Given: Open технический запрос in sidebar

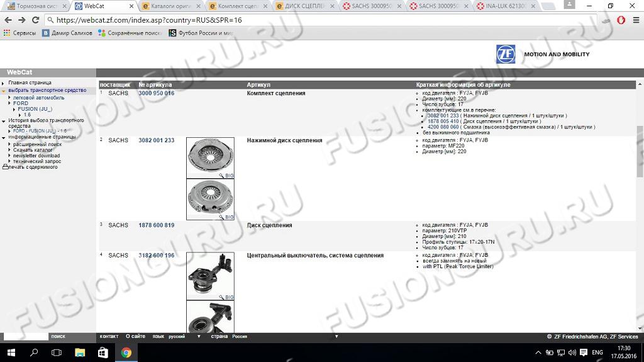Looking at the screenshot, I should (x=37, y=162).
